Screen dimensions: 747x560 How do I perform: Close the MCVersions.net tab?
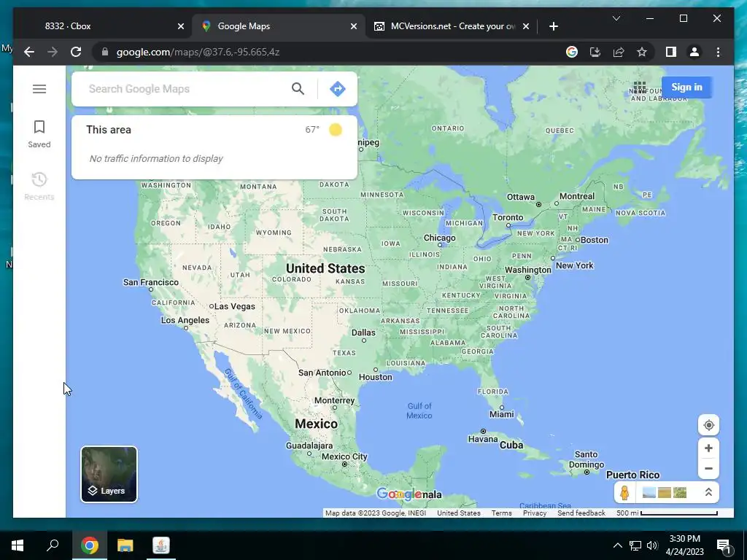pyautogui.click(x=525, y=26)
